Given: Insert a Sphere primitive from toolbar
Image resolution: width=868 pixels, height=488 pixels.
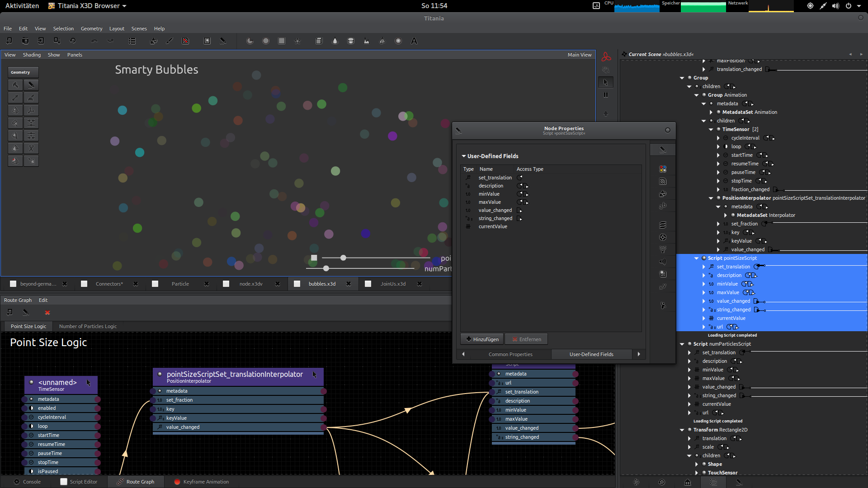Looking at the screenshot, I should [398, 41].
